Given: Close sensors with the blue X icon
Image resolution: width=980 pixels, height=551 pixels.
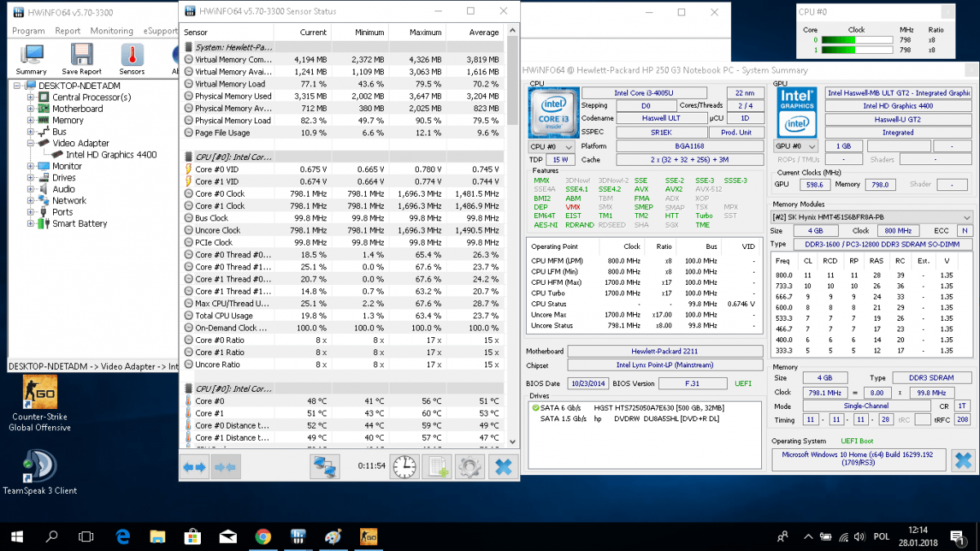Looking at the screenshot, I should (x=503, y=467).
